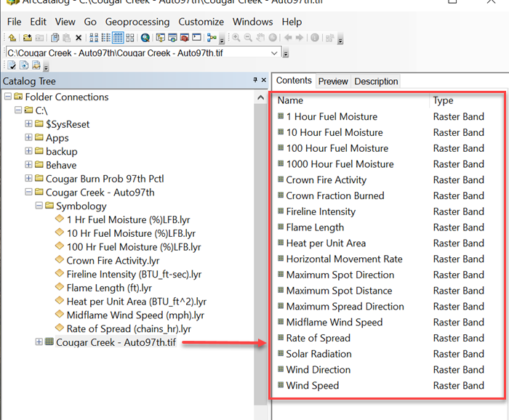
Task: Collapse the C:\ drive node
Action: pyautogui.click(x=18, y=110)
